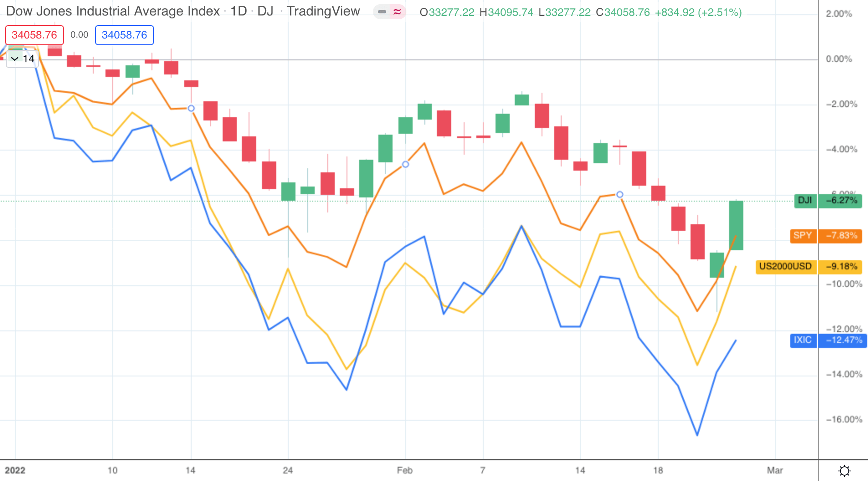
Task: Click the 24 date axis label
Action: pos(288,470)
